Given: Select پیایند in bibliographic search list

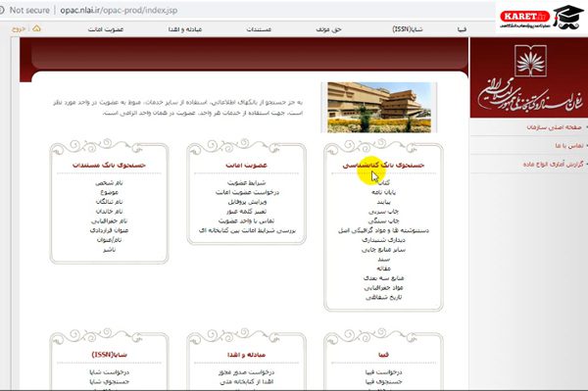Looking at the screenshot, I should coord(383,202).
